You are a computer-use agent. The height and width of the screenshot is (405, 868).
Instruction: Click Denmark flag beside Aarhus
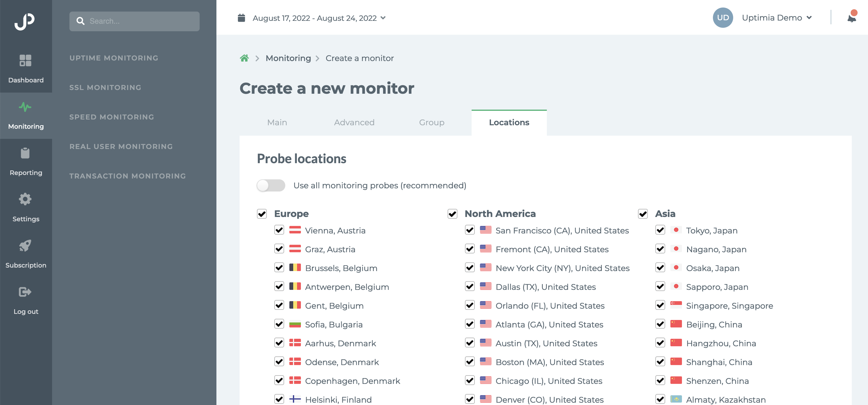point(295,343)
